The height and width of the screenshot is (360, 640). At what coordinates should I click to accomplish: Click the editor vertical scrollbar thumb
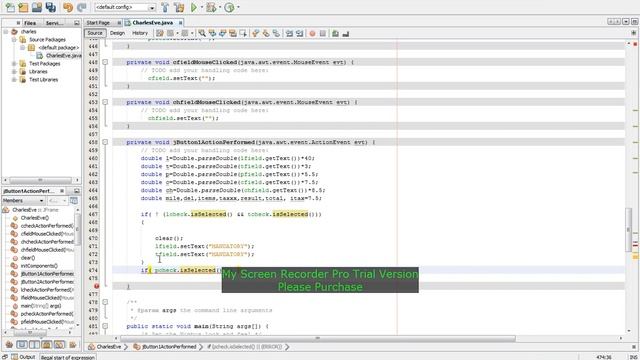(x=628, y=229)
